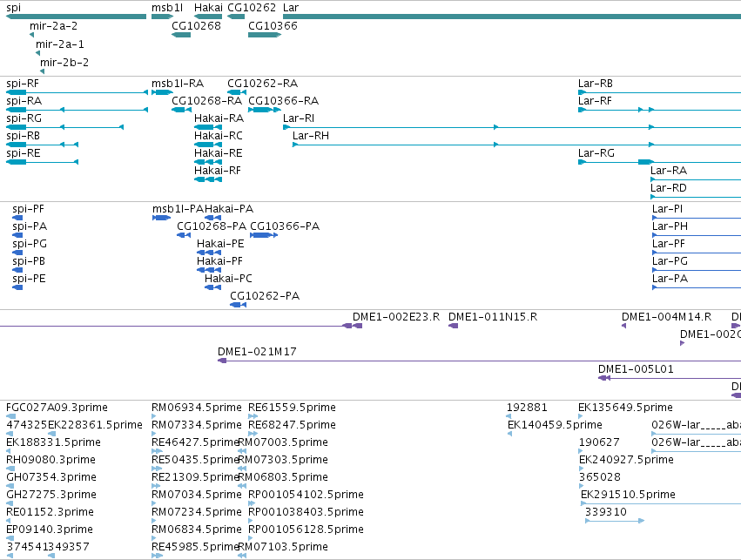Image resolution: width=741 pixels, height=560 pixels.
Task: Select the Hakai-RC transcript label
Action: click(219, 136)
